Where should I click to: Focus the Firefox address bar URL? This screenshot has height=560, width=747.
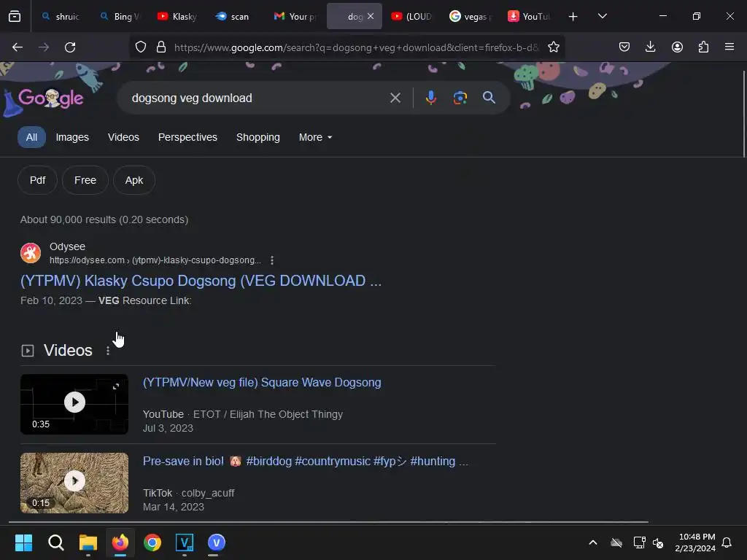tap(356, 47)
